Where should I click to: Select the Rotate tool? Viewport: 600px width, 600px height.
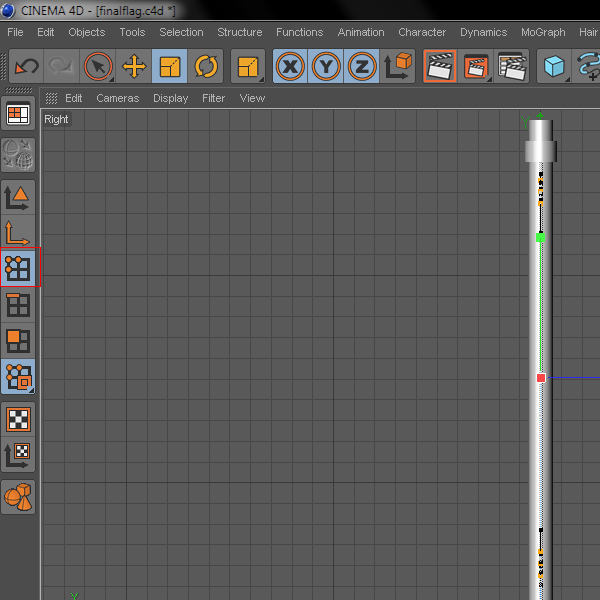(205, 66)
